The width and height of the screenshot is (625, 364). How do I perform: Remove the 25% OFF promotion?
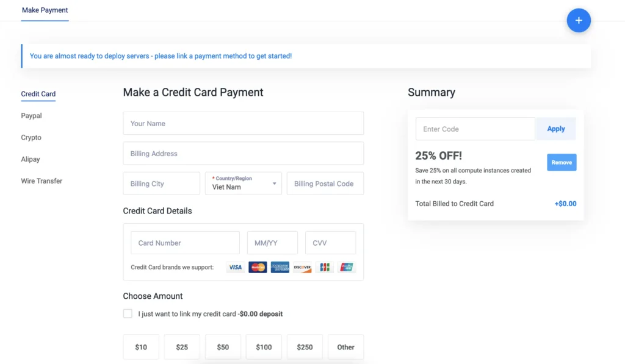(x=562, y=162)
